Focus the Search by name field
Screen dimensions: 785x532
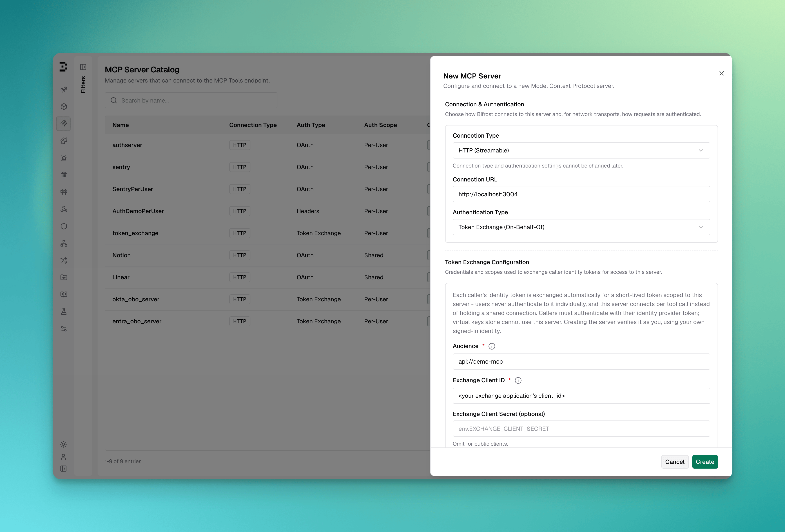coord(191,100)
